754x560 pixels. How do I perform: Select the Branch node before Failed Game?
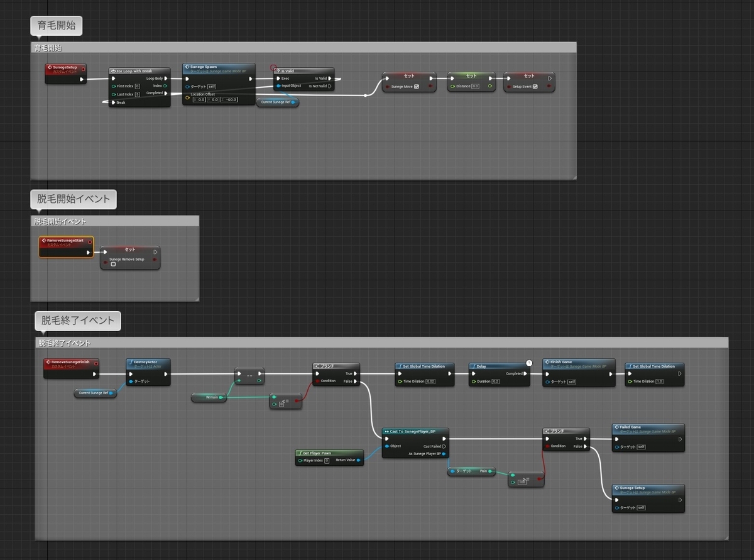point(566,439)
